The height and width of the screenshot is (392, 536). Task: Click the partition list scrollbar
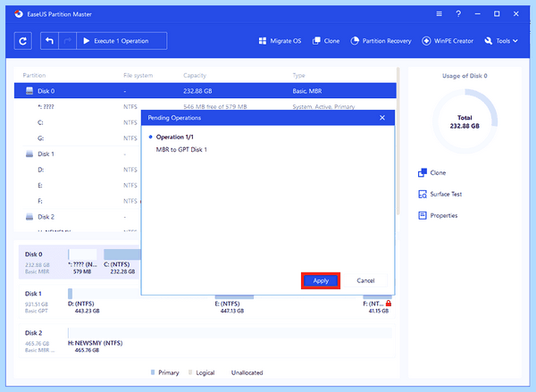(398, 141)
